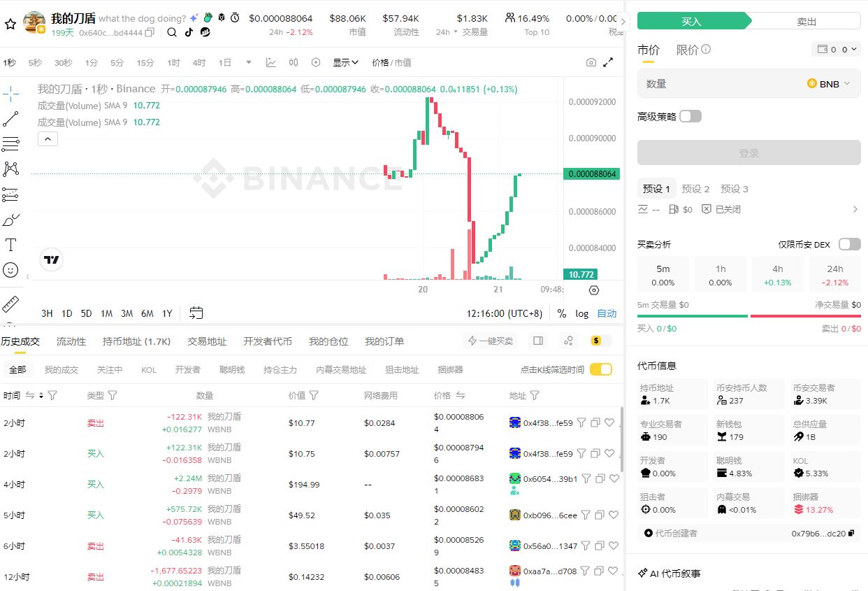868x591 pixels.
Task: Select the text annotation tool
Action: (x=10, y=245)
